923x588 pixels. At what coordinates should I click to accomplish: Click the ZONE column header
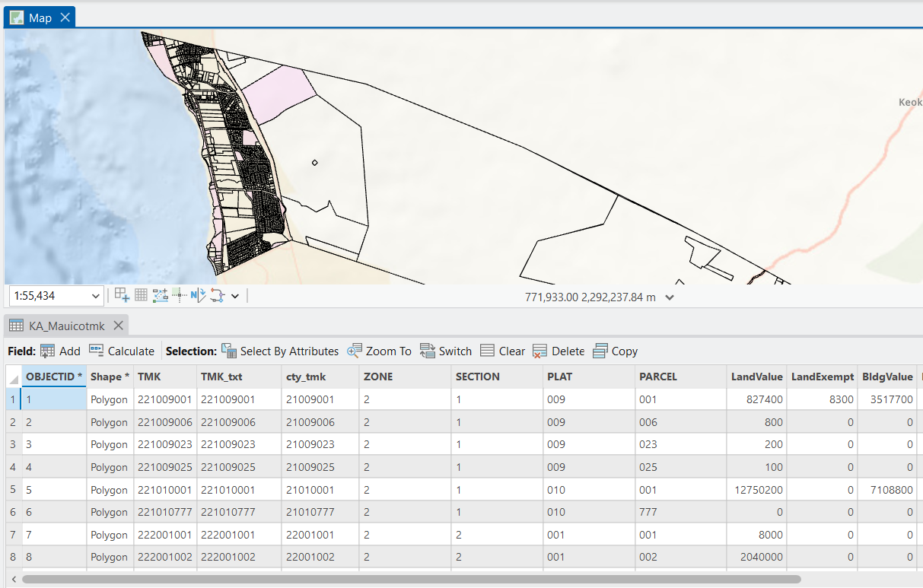[x=405, y=377]
